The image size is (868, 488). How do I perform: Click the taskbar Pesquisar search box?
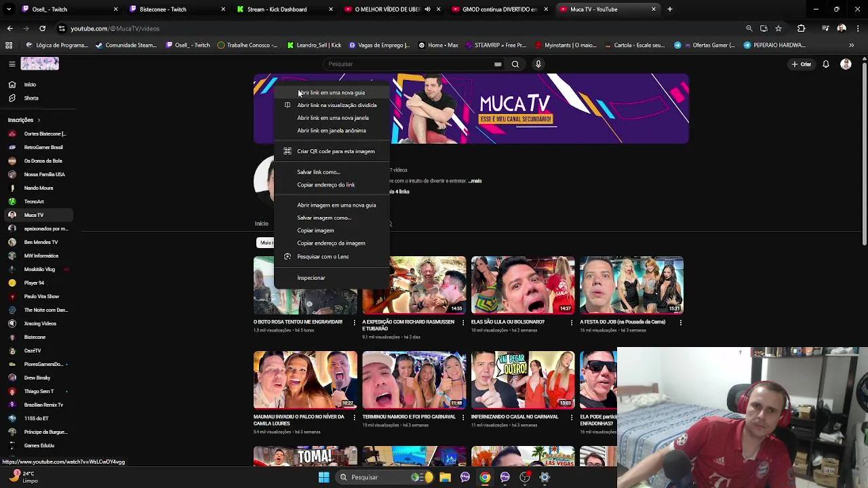(x=384, y=477)
